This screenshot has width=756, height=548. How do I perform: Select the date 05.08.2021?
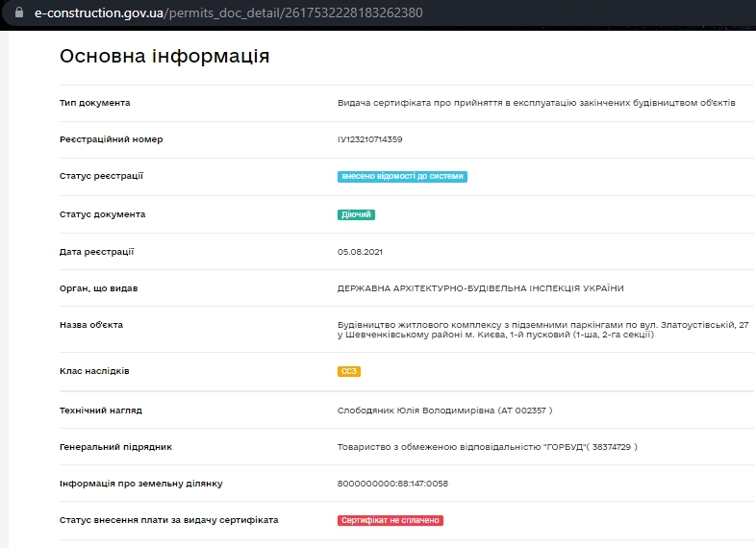click(360, 252)
